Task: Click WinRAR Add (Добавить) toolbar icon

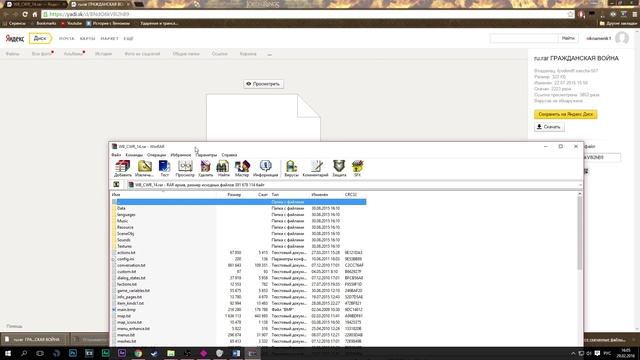Action: tap(122, 168)
